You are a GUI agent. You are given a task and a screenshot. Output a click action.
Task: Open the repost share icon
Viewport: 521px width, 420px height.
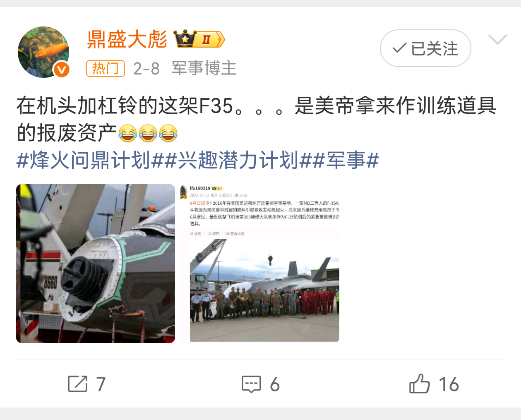(78, 384)
